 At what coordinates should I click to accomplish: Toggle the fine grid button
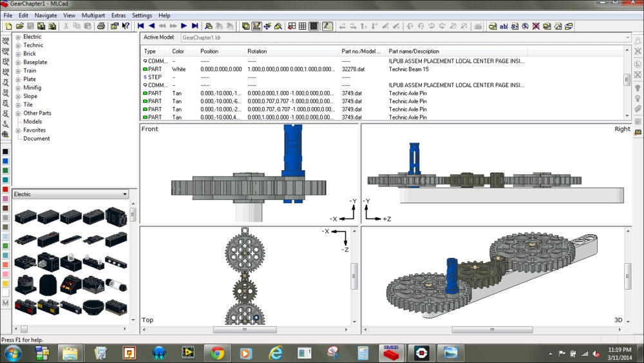[314, 26]
